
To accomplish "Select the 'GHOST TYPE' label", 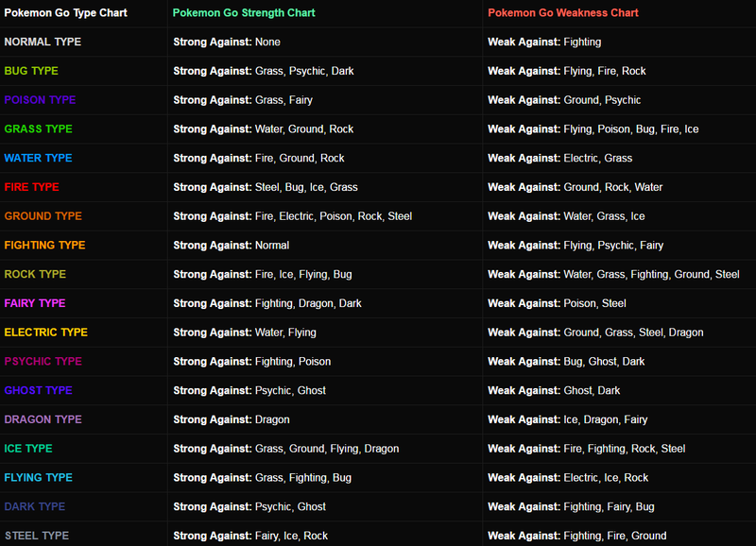I will [39, 390].
